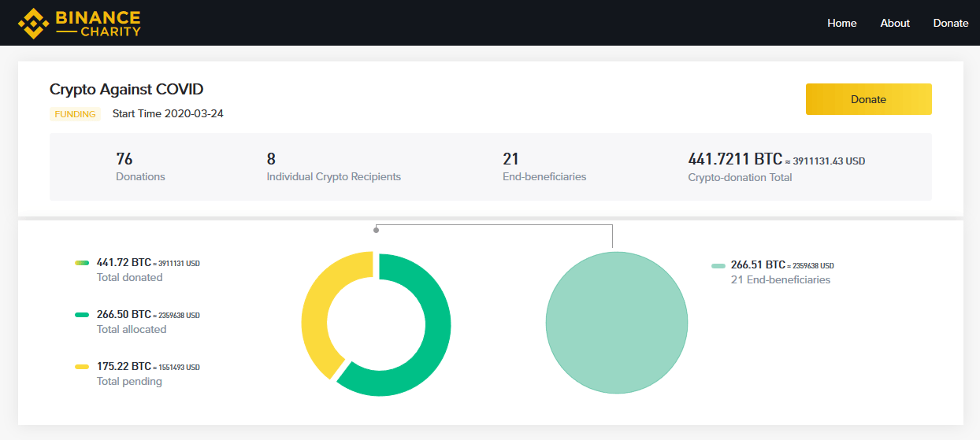Select the 21 End-beneficiaries statistic

point(544,167)
